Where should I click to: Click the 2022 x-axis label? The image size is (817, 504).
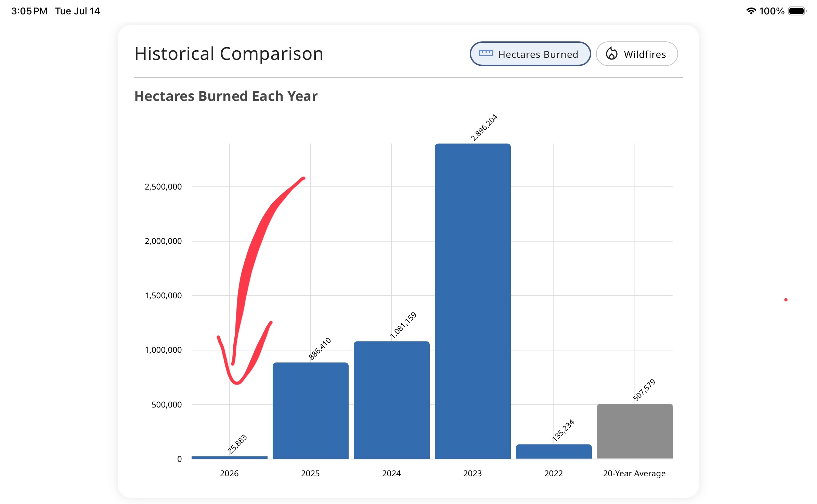554,473
